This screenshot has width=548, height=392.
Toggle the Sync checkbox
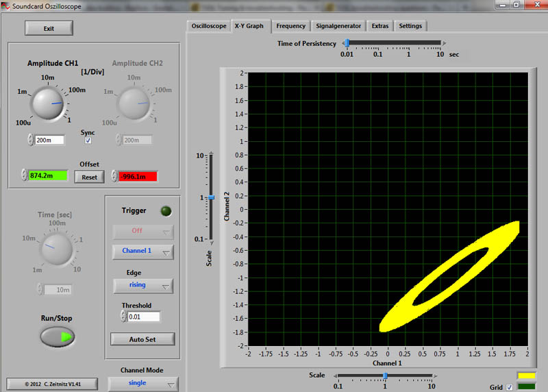click(88, 140)
